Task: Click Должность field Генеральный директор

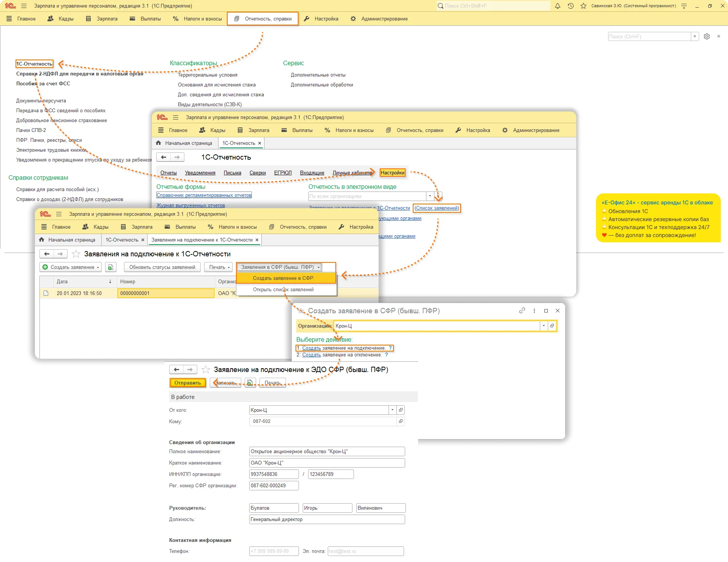Action: [327, 520]
